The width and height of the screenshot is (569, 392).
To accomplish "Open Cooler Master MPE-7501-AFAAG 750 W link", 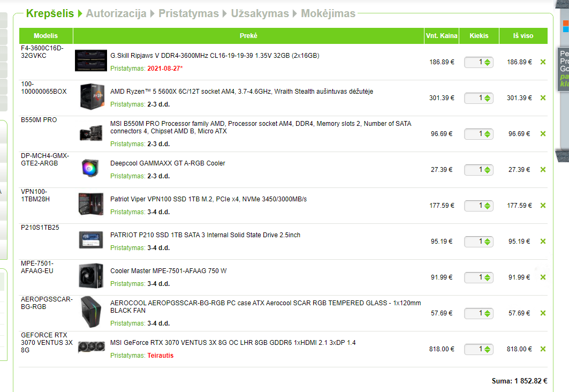I will point(169,271).
